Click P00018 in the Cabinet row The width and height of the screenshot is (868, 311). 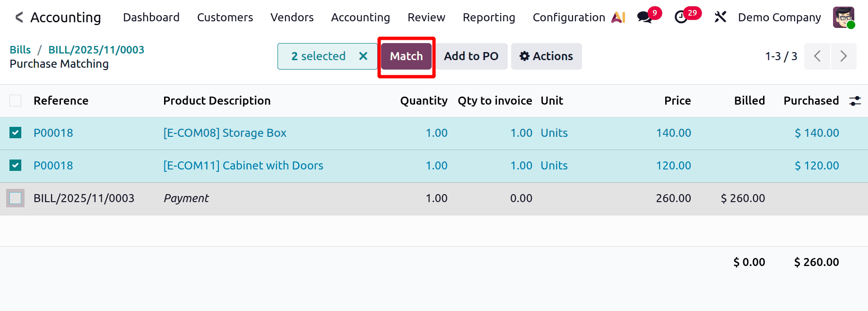coord(53,166)
